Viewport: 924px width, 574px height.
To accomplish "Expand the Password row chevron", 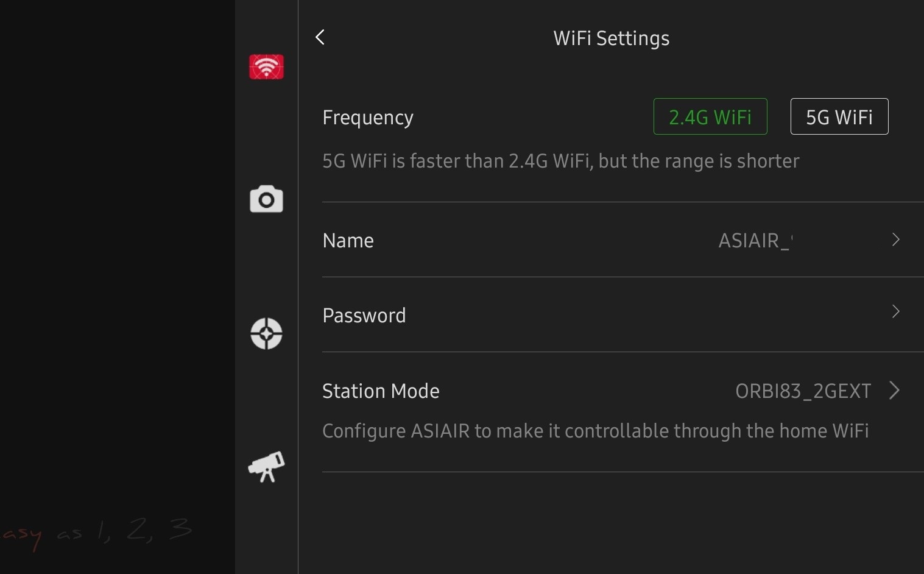I will (x=895, y=311).
